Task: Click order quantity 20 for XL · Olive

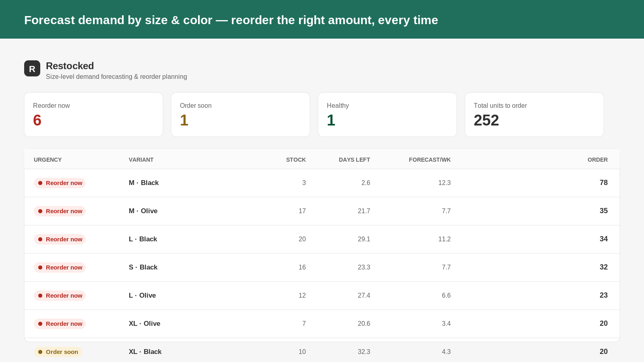Action: (603, 323)
